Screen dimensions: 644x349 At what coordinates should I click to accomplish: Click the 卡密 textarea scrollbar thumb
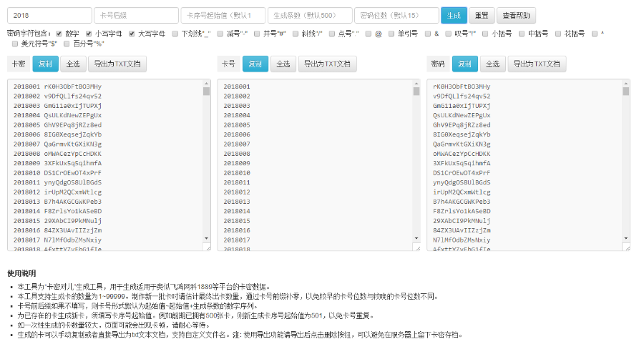(x=206, y=91)
